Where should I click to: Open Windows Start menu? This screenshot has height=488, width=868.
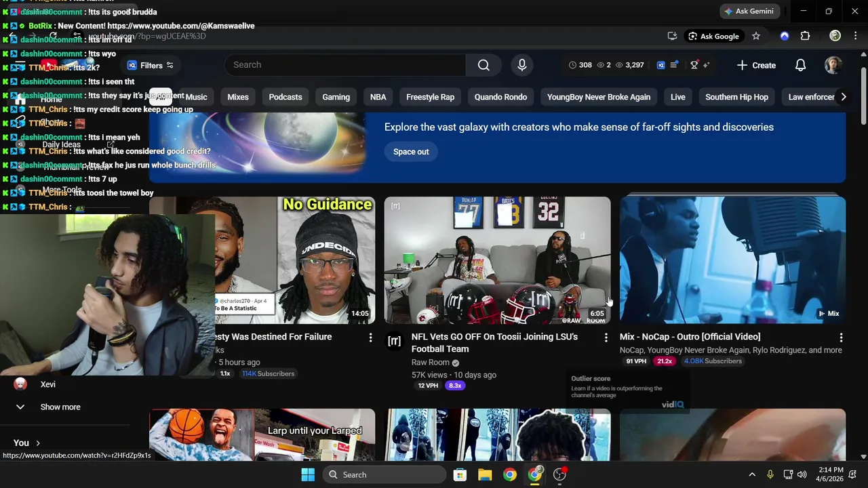308,474
